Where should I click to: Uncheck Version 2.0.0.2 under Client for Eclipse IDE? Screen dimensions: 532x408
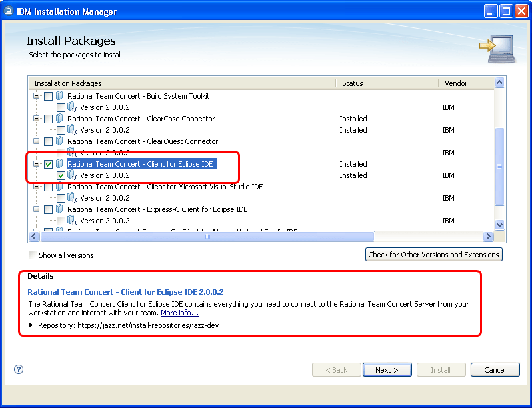point(61,176)
